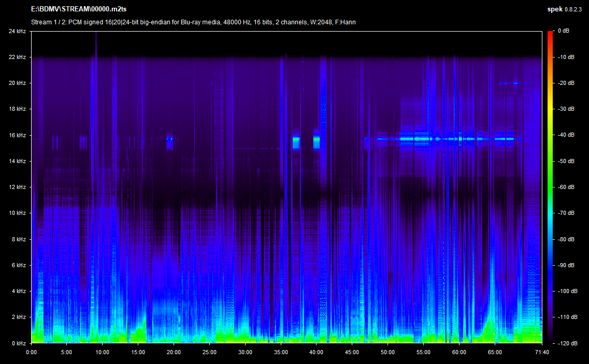Click the 35:00 time axis marker
The width and height of the screenshot is (589, 364).
point(281,352)
